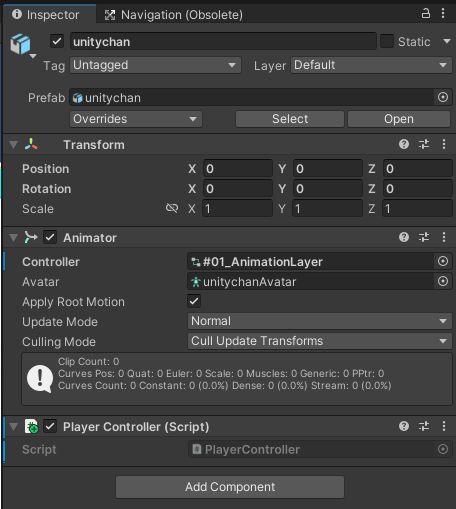Click the Position label
Viewport: 456px width, 509px height.
click(x=46, y=169)
